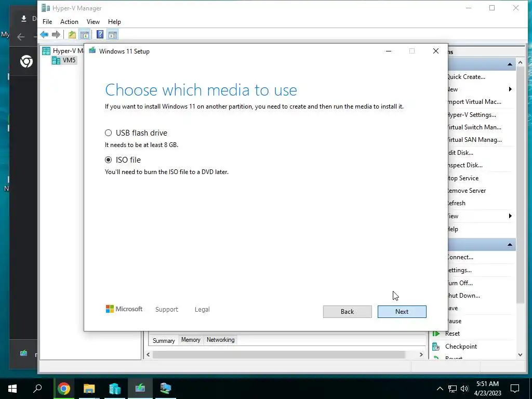532x399 pixels.
Task: Click the volume speaker tray icon
Action: coord(464,389)
